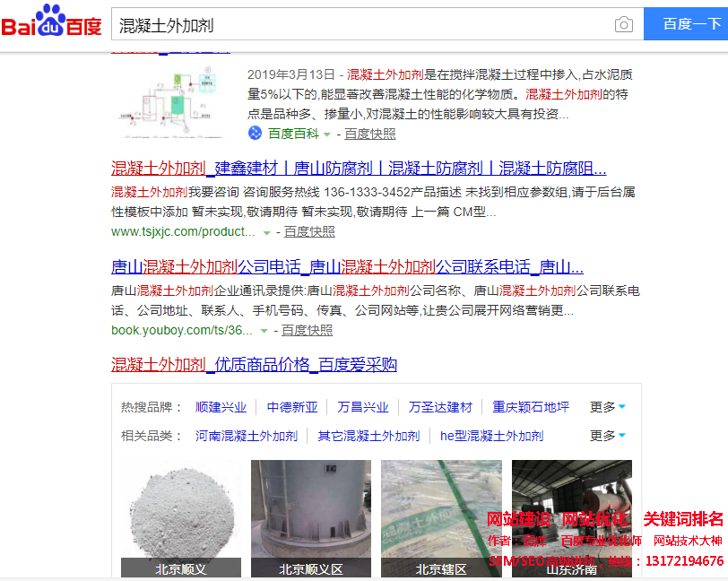Expand 更多 in the 热搜品牌 row
This screenshot has width=728, height=581.
[x=608, y=407]
